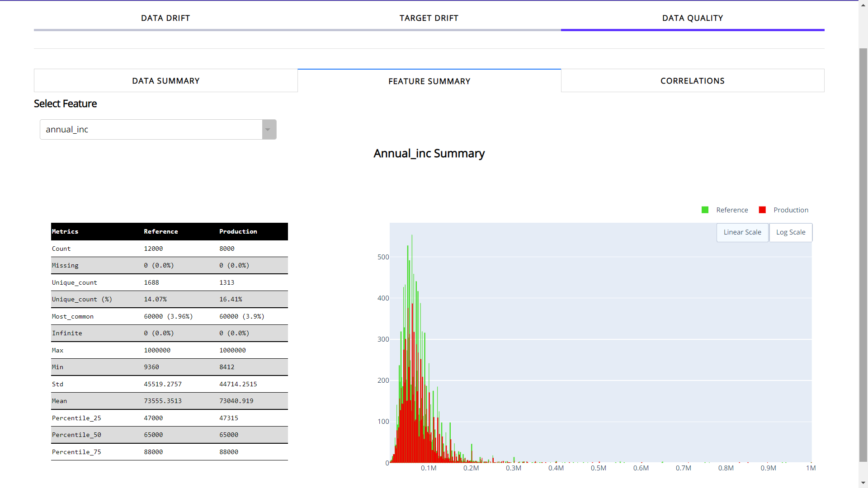This screenshot has height=488, width=868.
Task: Click the Infinite metric row label
Action: 67,333
